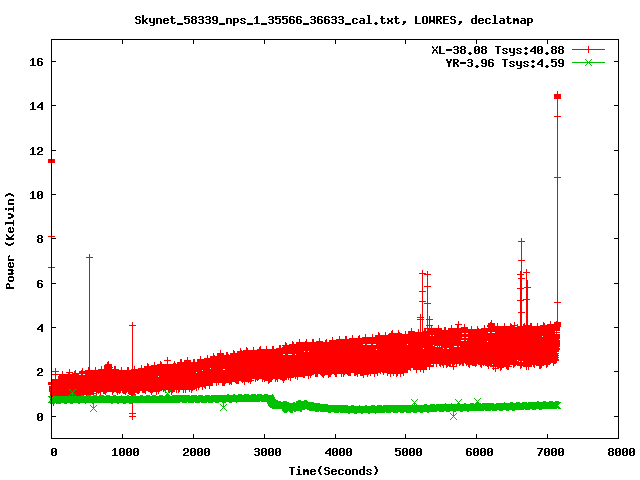Click the Time(Seconds) x-axis label
The height and width of the screenshot is (480, 640).
pyautogui.click(x=334, y=470)
